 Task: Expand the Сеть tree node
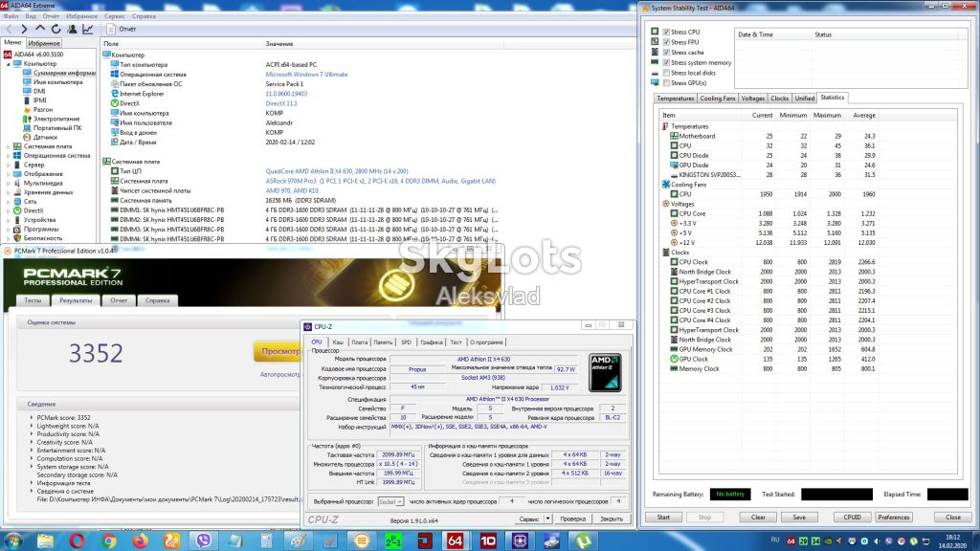click(x=8, y=201)
